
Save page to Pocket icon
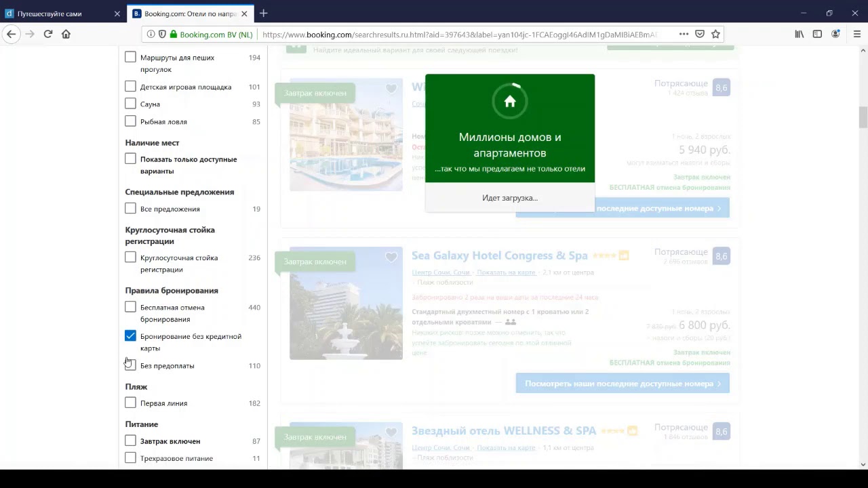click(700, 34)
